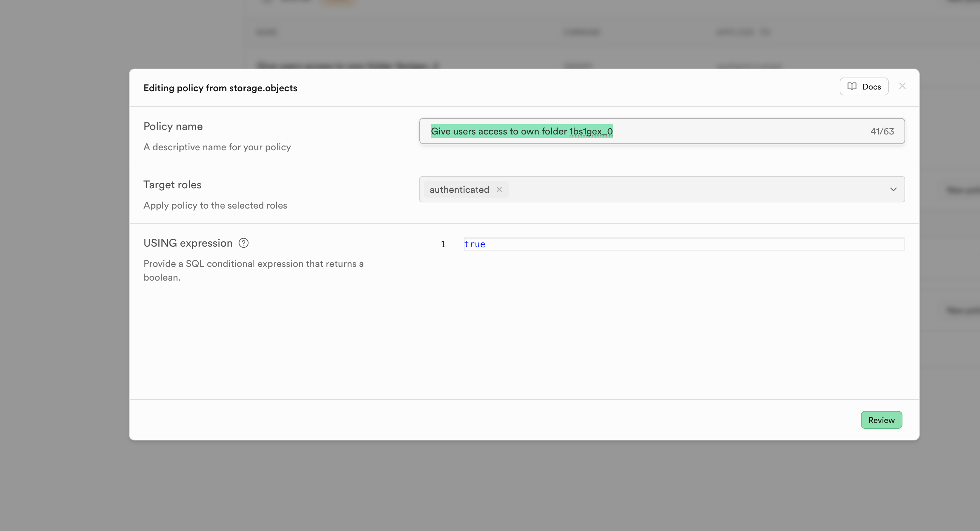Screen dimensions: 980x531
Task: Open the Docs button
Action: coord(864,87)
